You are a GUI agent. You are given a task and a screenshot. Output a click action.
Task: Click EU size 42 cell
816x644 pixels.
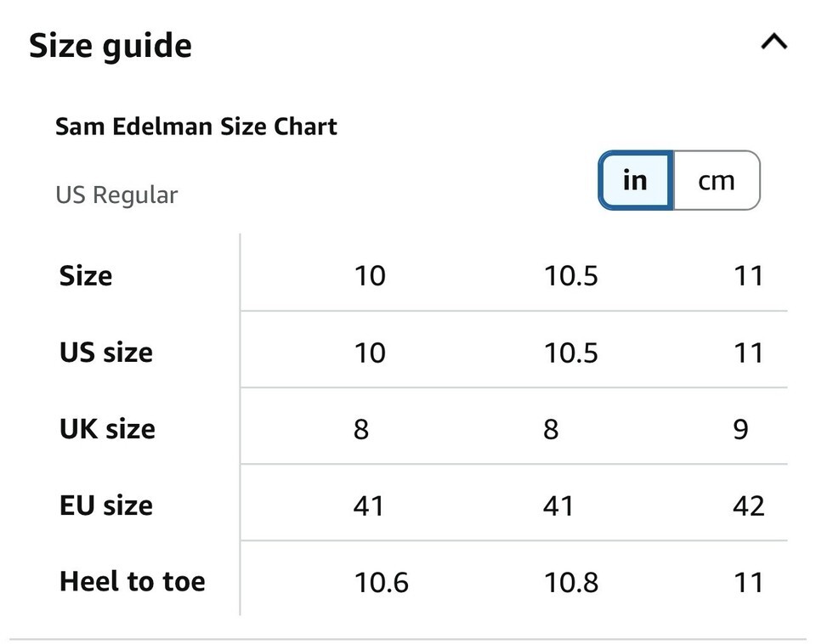click(748, 506)
